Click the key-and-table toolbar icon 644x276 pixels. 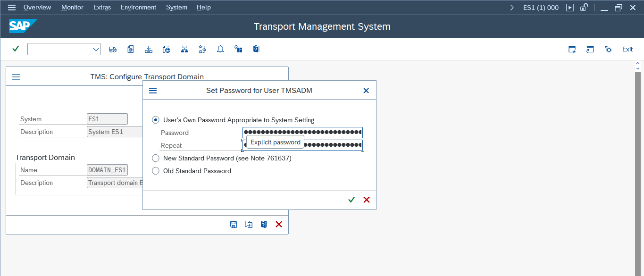pyautogui.click(x=238, y=49)
